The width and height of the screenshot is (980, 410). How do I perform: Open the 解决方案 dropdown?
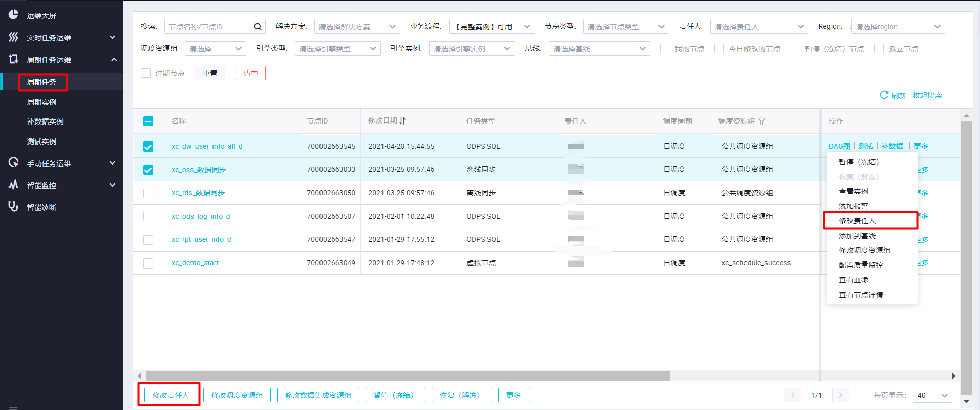[x=357, y=27]
